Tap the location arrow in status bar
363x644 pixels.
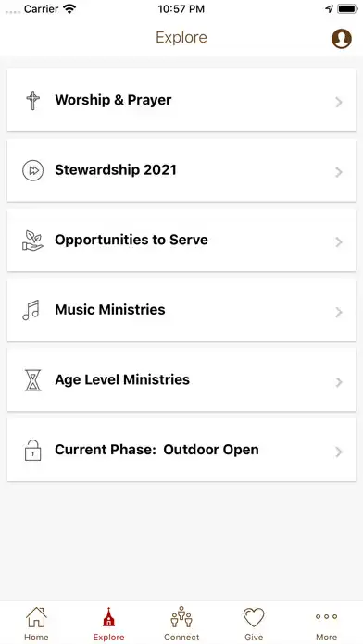click(329, 9)
